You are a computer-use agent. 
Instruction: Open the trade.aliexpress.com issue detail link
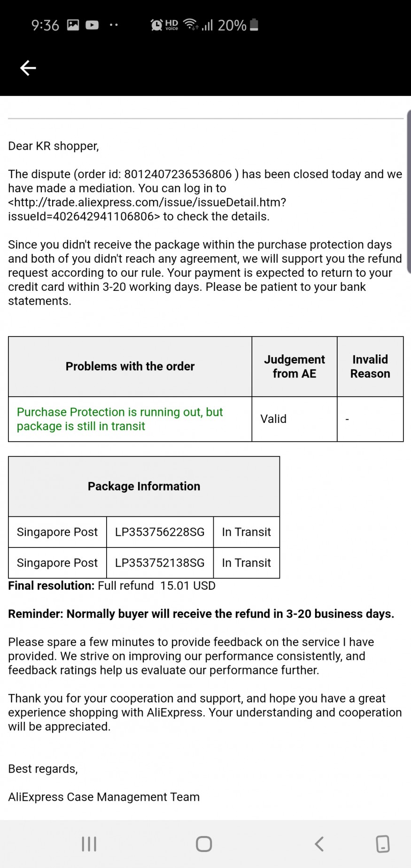click(x=147, y=210)
